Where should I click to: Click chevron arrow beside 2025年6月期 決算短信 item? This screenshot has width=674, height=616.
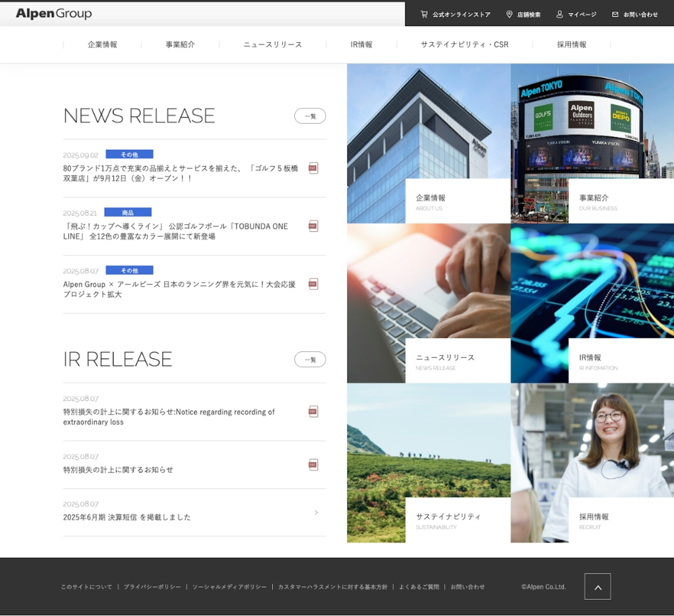[316, 512]
